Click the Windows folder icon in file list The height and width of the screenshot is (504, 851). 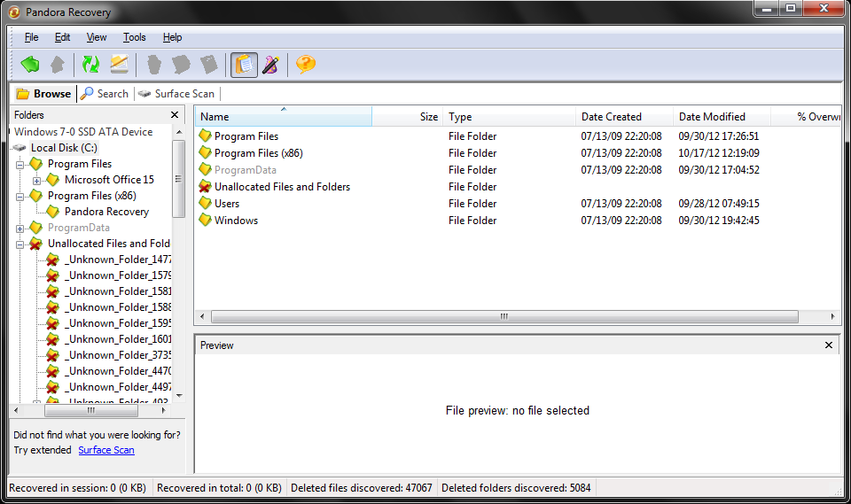(x=205, y=220)
